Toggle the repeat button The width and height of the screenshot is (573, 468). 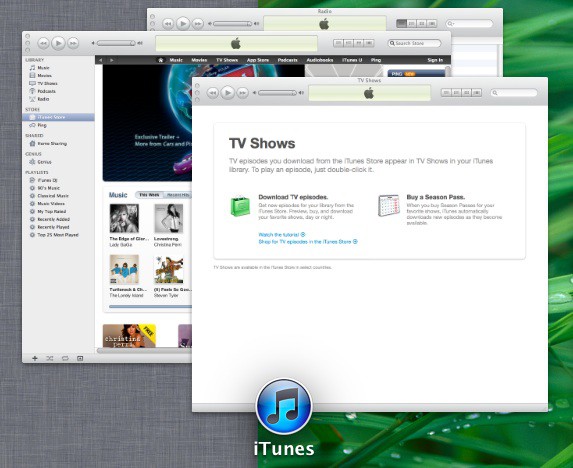click(x=65, y=358)
